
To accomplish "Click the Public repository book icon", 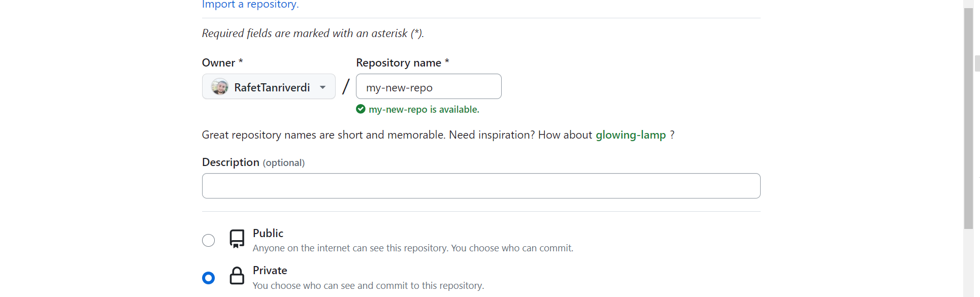I will (237, 239).
